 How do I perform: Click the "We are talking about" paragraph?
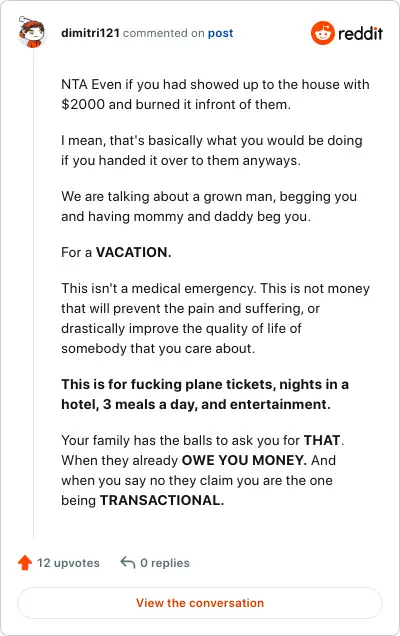pos(209,206)
